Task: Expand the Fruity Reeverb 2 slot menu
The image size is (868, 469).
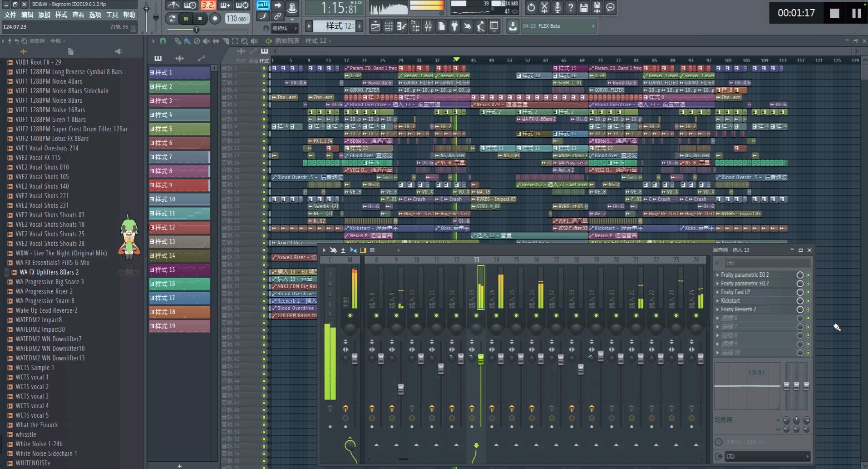Action: pos(717,309)
